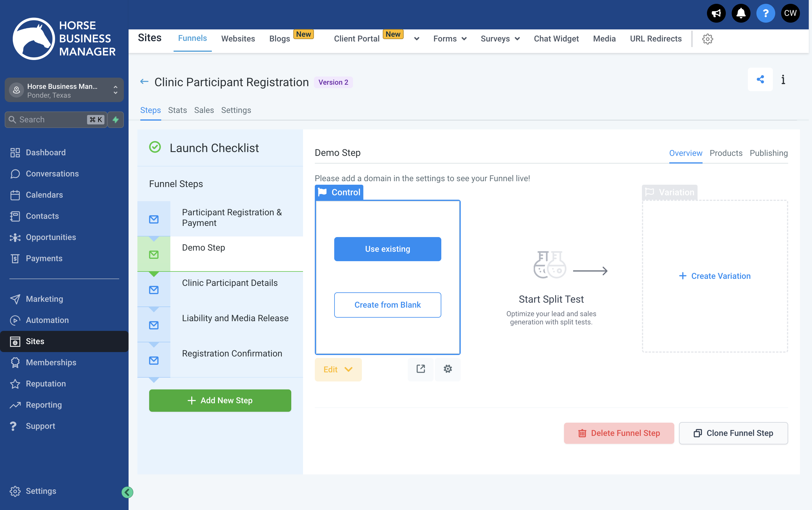Image resolution: width=812 pixels, height=510 pixels.
Task: Open Dashboard in sidebar
Action: (x=46, y=152)
